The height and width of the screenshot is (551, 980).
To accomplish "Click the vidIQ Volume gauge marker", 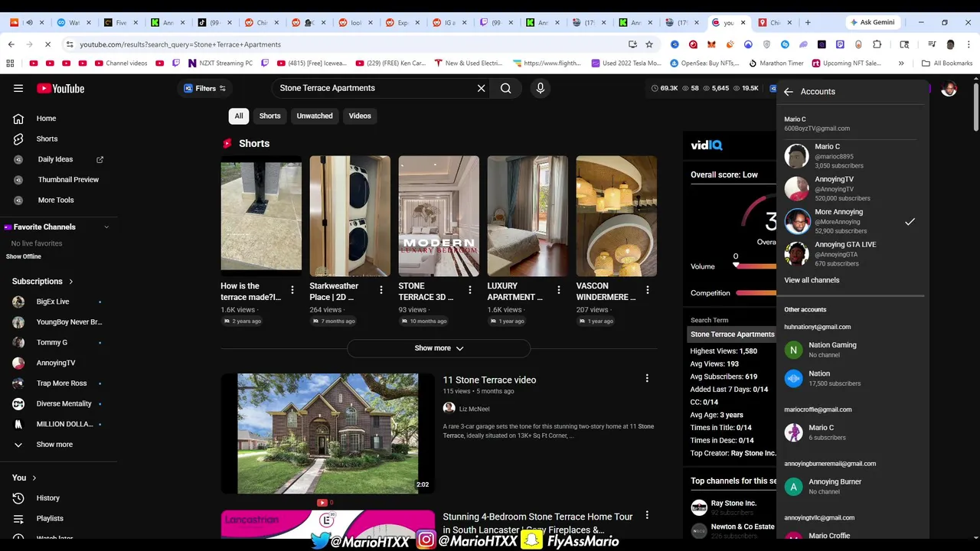I will click(736, 266).
